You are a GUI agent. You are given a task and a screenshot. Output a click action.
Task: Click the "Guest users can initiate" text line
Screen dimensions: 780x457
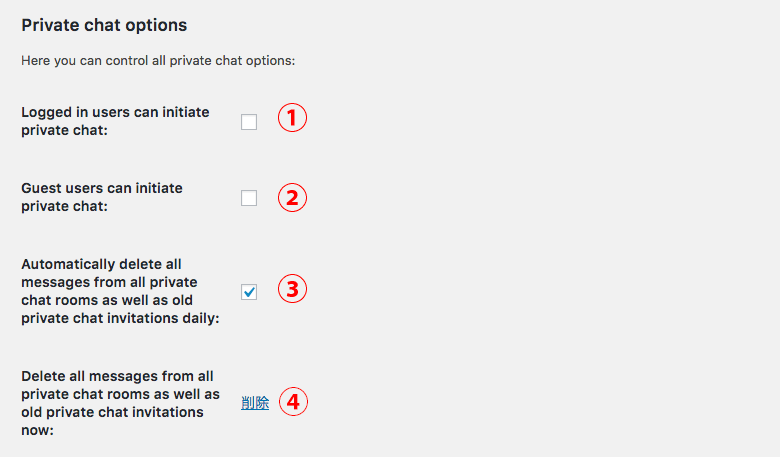[x=102, y=188]
